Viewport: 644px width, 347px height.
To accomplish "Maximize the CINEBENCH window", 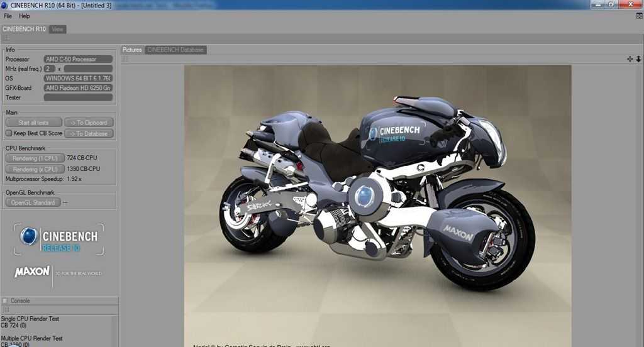I will [611, 4].
